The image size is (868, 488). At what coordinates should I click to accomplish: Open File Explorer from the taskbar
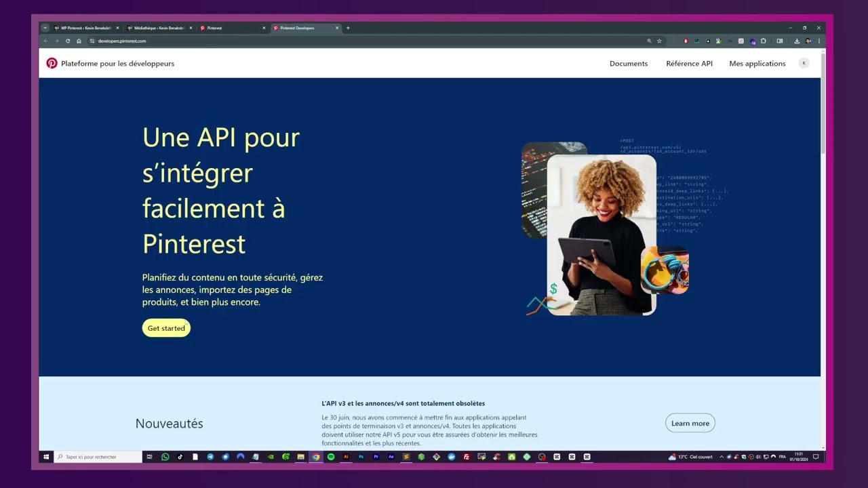[x=300, y=457]
